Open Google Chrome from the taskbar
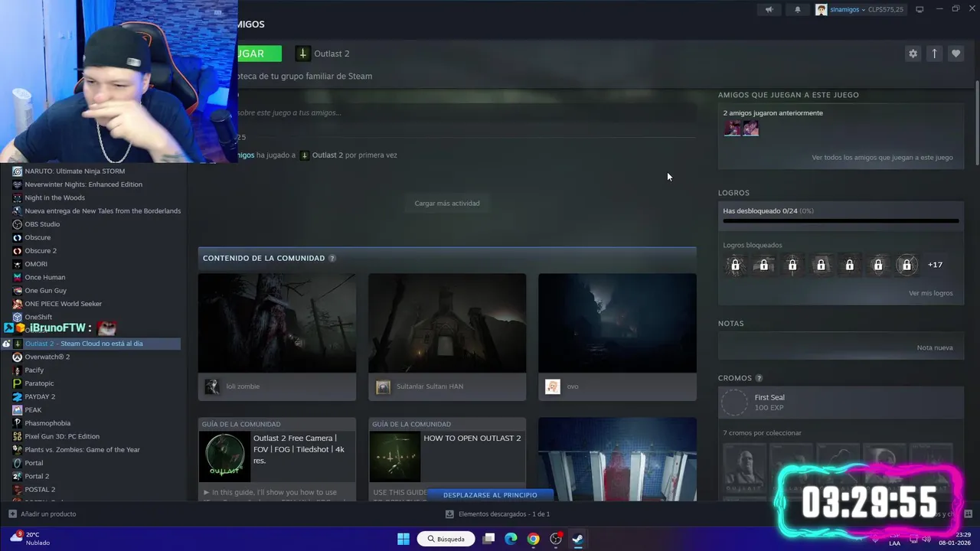Image resolution: width=980 pixels, height=551 pixels. pyautogui.click(x=533, y=539)
